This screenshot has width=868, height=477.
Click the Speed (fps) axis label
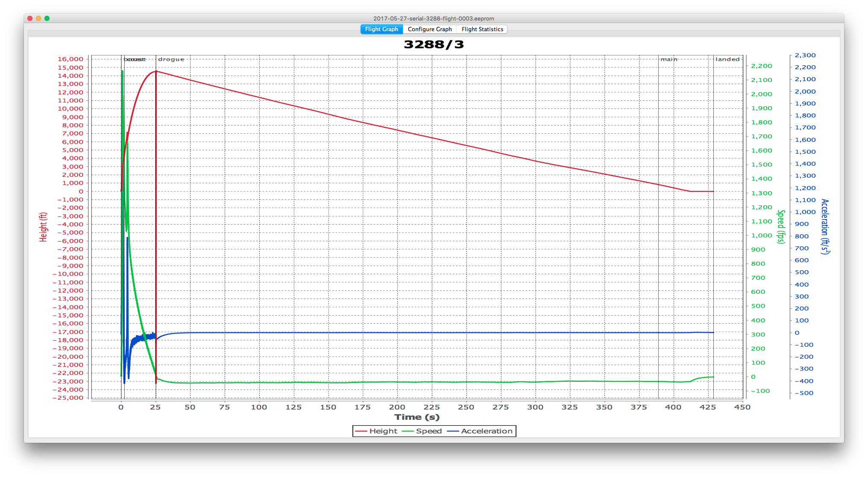(781, 227)
